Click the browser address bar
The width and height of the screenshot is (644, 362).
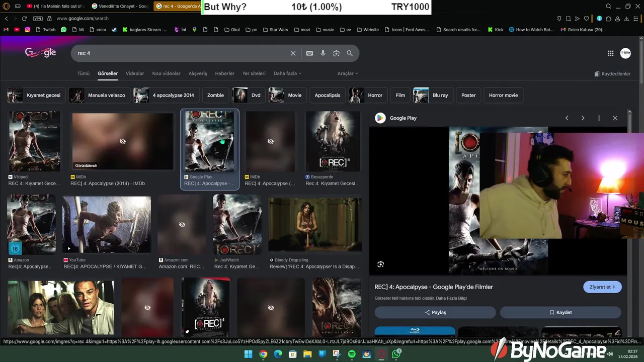302,19
